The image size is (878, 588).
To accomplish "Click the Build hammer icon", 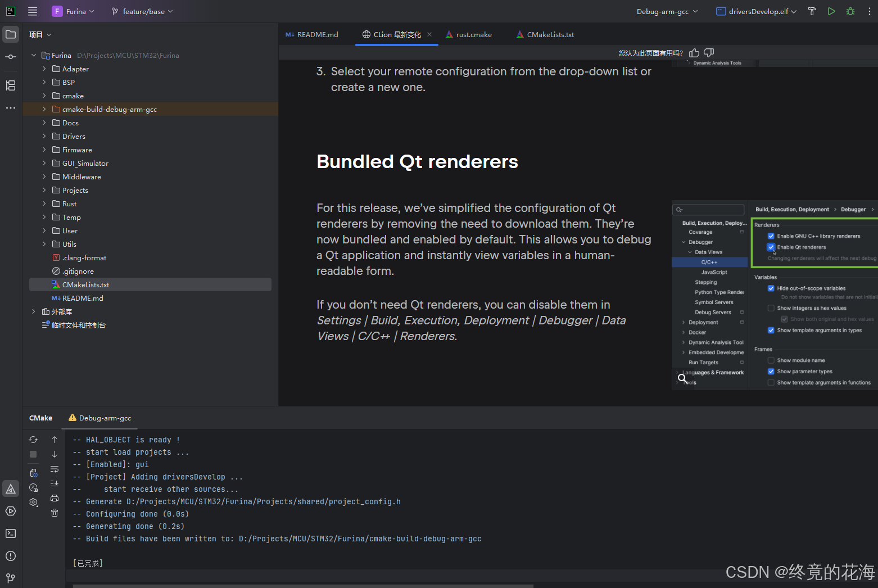I will 812,11.
